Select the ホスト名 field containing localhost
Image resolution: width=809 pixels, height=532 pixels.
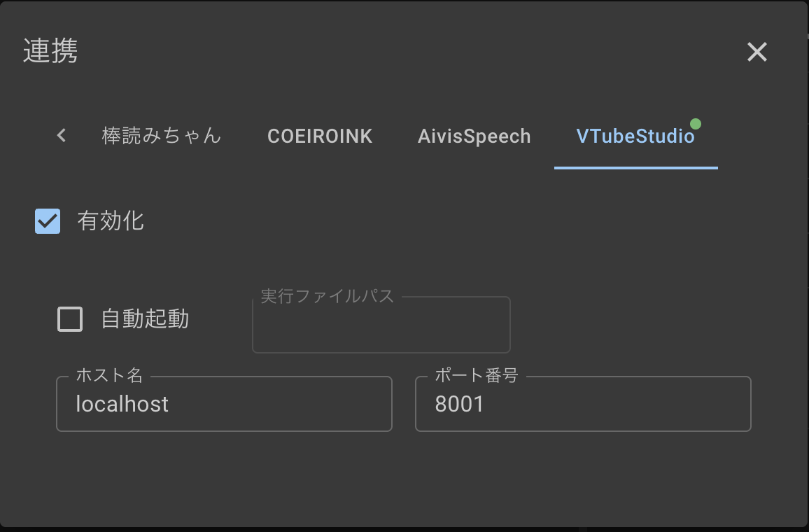(x=224, y=404)
